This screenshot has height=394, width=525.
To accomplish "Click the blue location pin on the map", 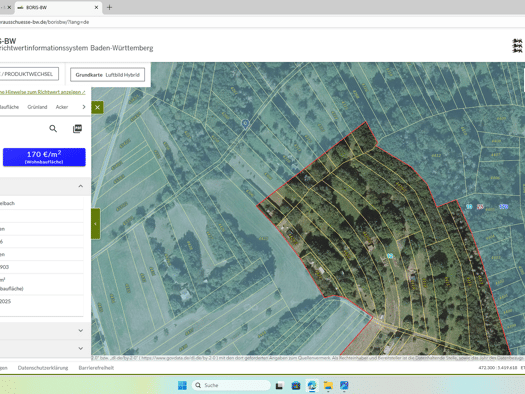I will click(x=245, y=124).
